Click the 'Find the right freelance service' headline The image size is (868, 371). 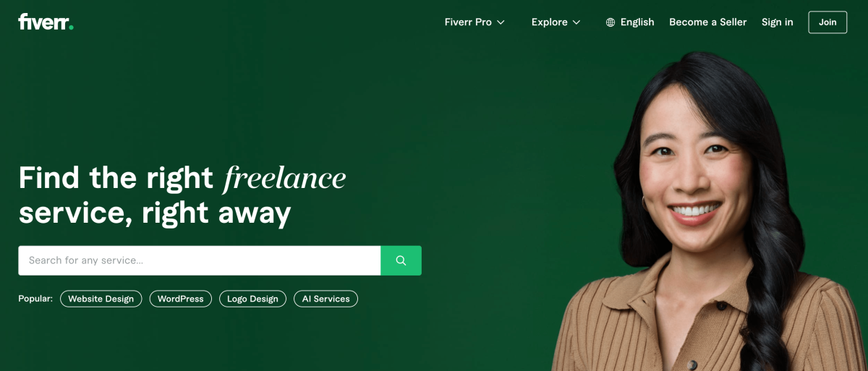[x=182, y=195]
